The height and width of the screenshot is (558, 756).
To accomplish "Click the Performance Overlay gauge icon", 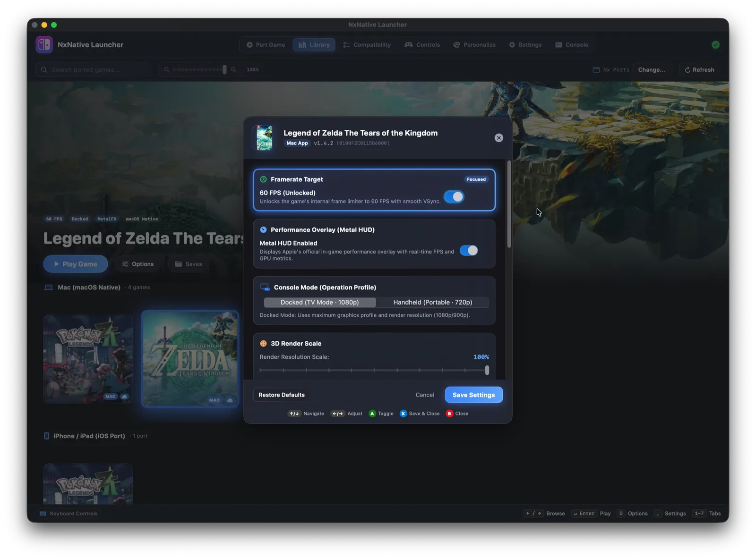I will pos(264,230).
